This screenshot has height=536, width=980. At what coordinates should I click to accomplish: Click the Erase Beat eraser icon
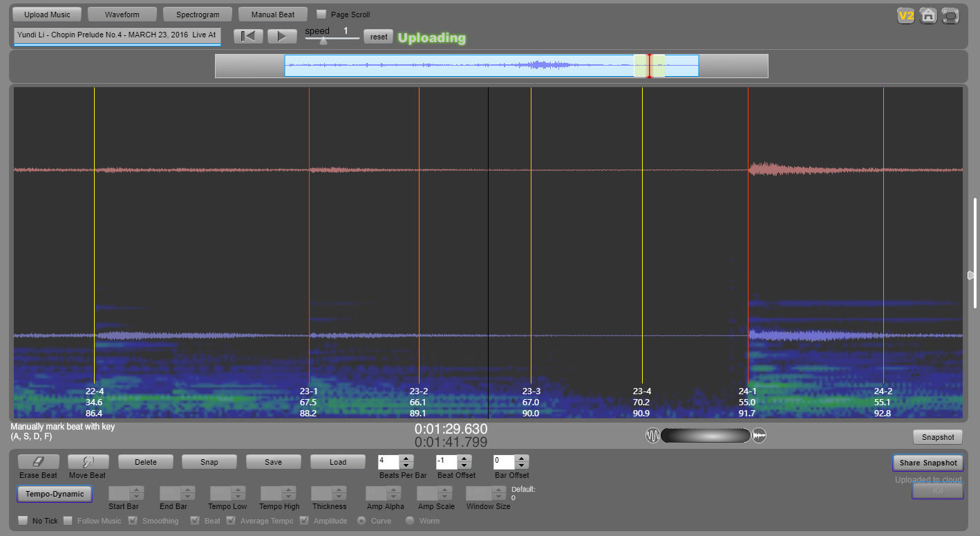(38, 462)
